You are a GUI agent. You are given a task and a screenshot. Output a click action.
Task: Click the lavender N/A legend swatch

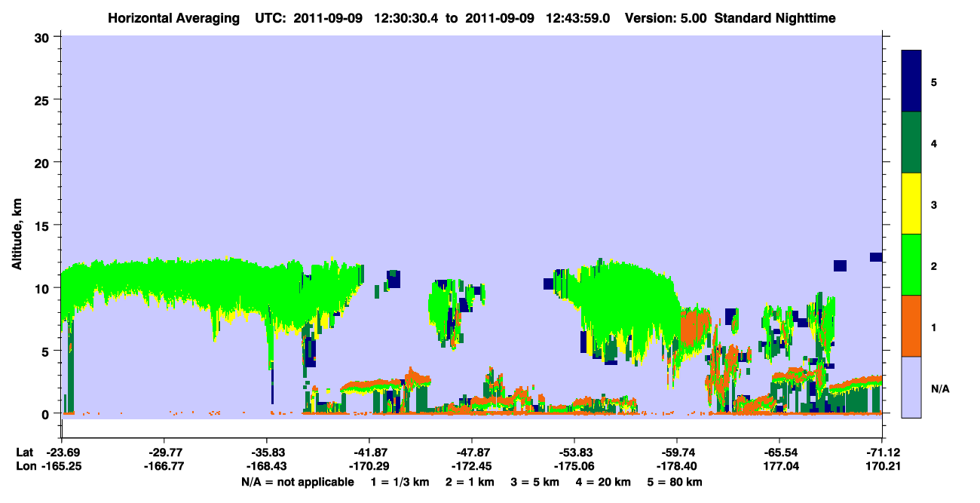click(x=911, y=386)
